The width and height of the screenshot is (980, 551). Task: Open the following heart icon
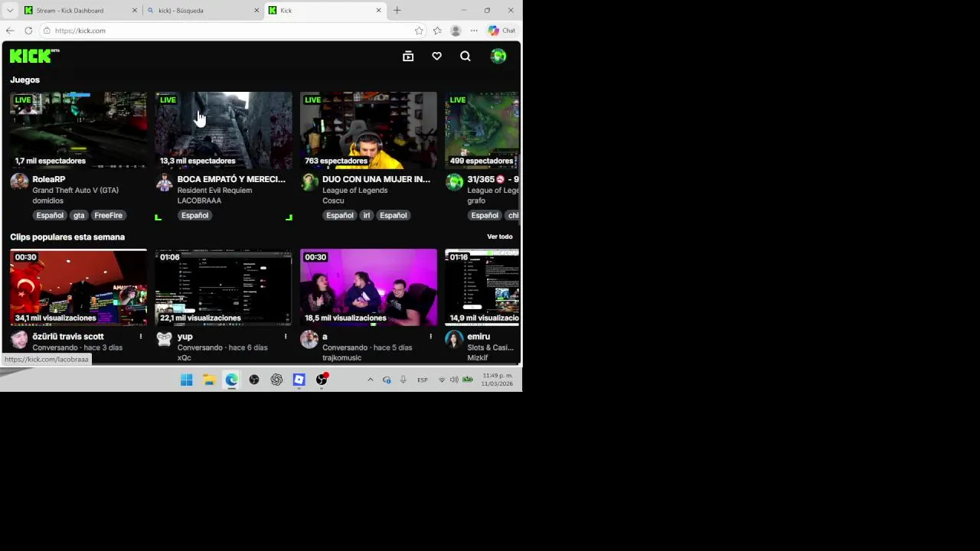[436, 56]
